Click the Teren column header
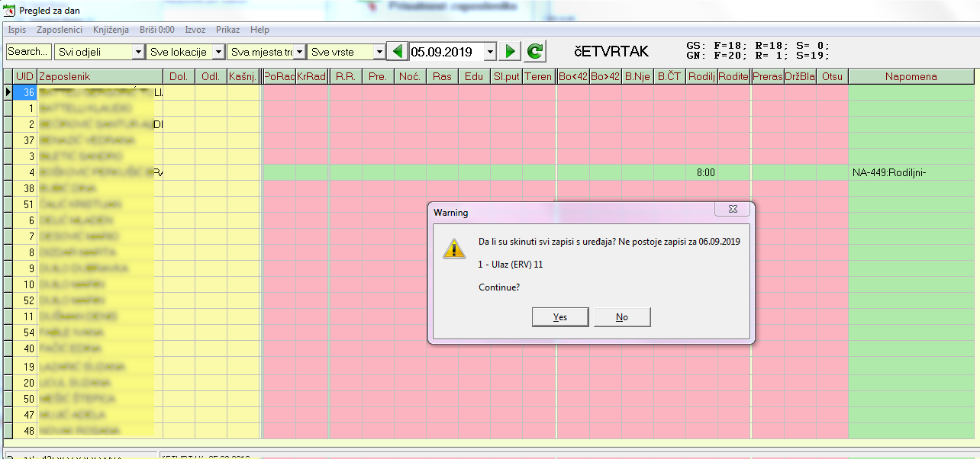The height and width of the screenshot is (459, 980). point(538,76)
